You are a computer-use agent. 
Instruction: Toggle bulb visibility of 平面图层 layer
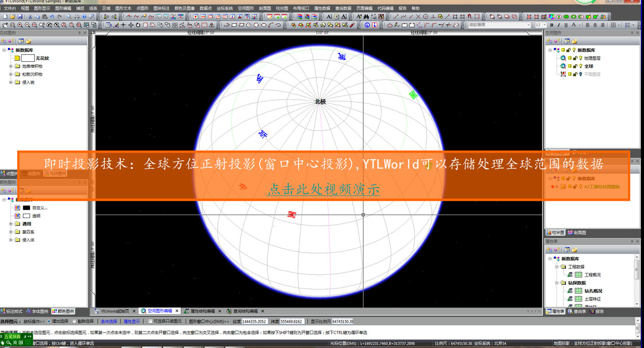[x=580, y=74]
